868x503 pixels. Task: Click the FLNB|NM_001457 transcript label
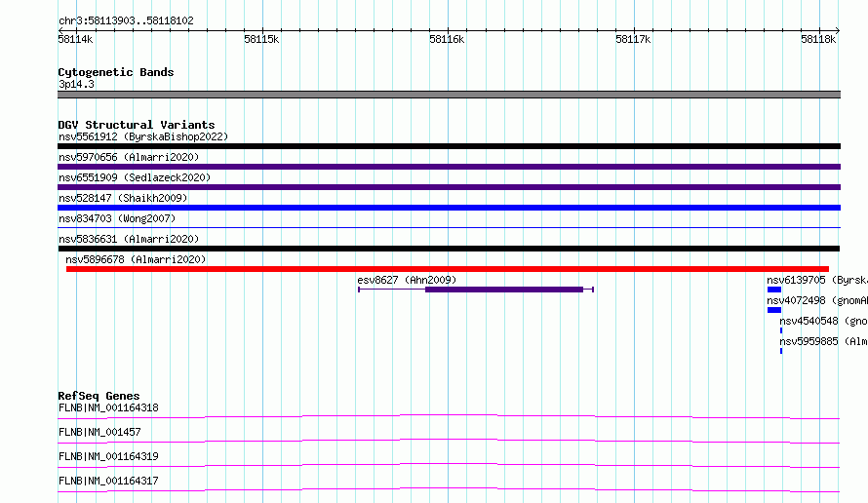pos(99,432)
